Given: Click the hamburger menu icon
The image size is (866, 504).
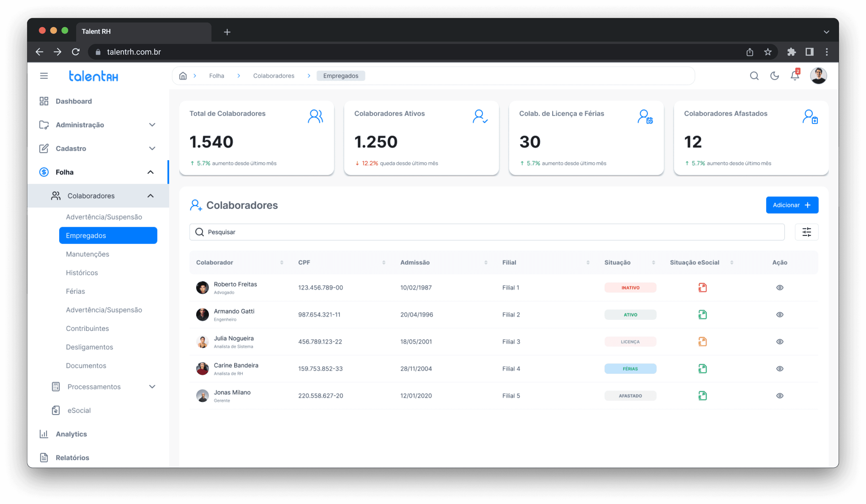Looking at the screenshot, I should (x=44, y=75).
